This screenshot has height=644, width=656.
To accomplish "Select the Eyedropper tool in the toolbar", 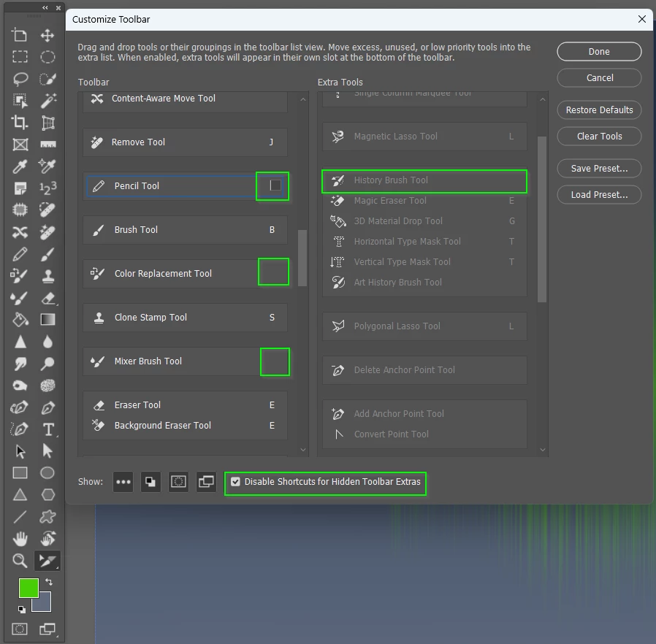I will [x=20, y=166].
